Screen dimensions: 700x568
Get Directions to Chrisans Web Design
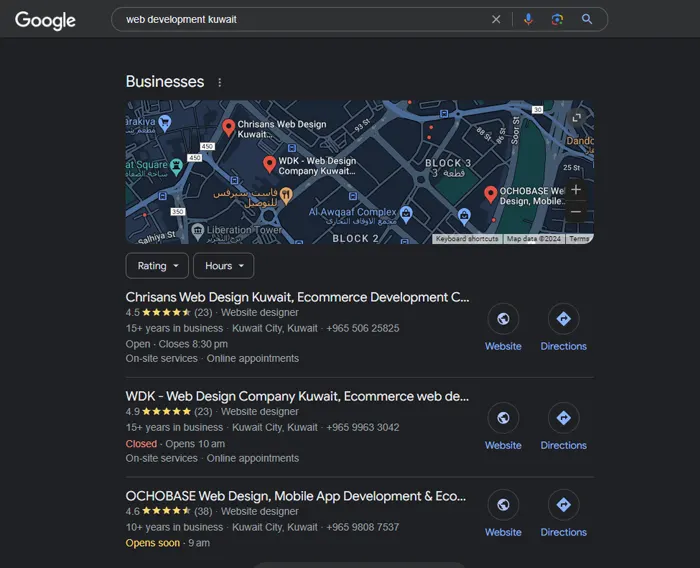[x=563, y=319]
